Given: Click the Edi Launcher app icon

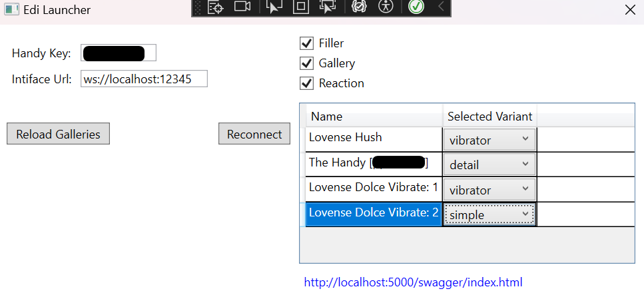Looking at the screenshot, I should (x=11, y=9).
